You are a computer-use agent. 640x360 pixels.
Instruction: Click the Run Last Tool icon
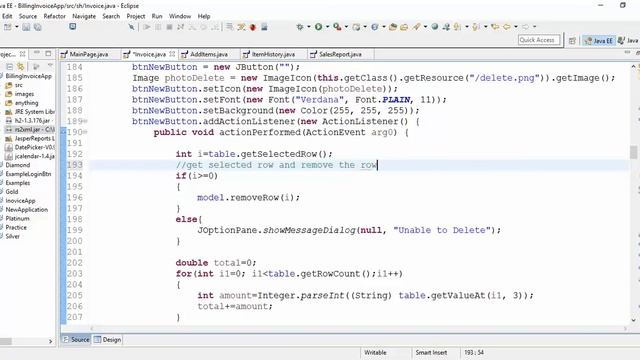(337, 27)
